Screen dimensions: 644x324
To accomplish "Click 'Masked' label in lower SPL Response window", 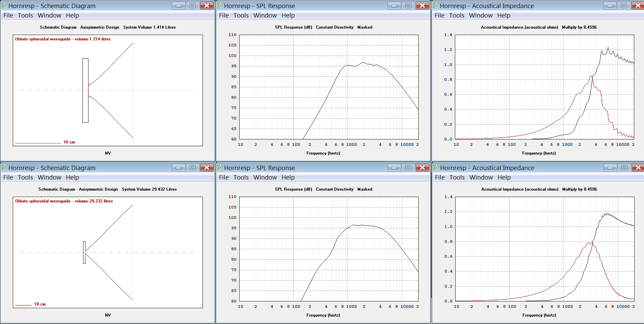I will 365,189.
